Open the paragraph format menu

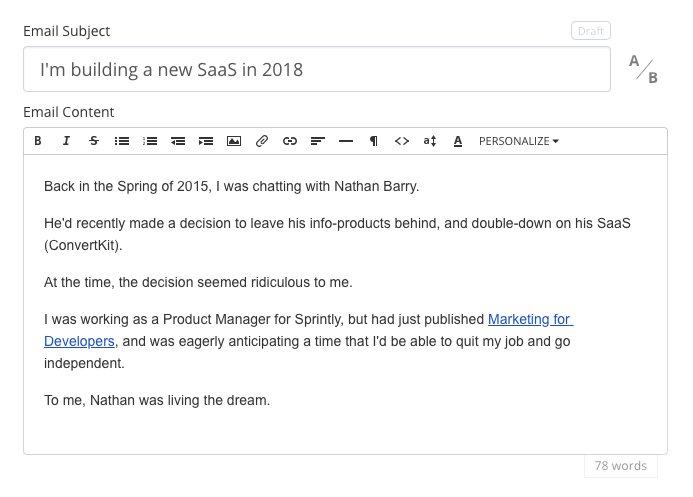pyautogui.click(x=374, y=141)
